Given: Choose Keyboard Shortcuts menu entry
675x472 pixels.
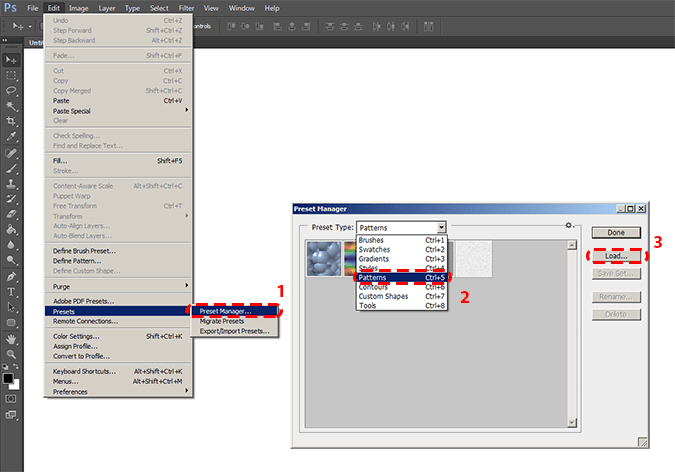Looking at the screenshot, I should point(118,371).
